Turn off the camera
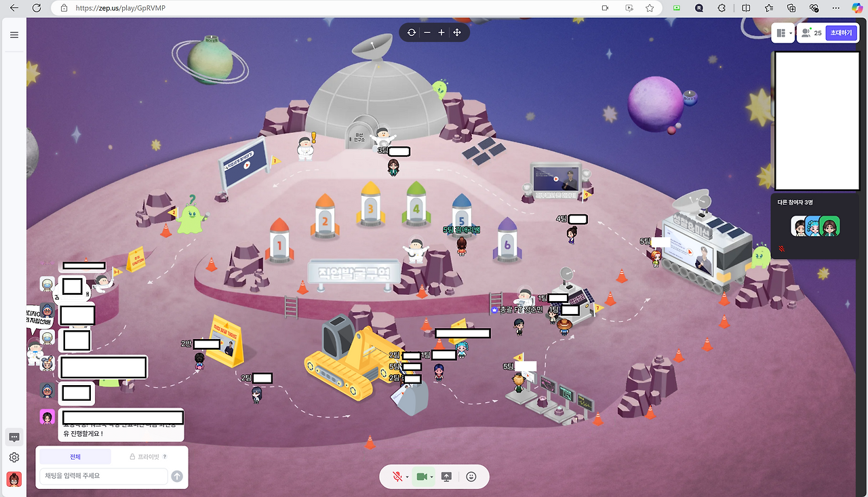This screenshot has width=868, height=497. coord(421,477)
